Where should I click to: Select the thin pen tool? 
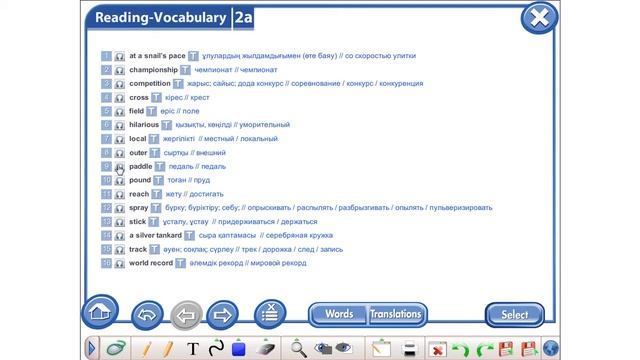pyautogui.click(x=146, y=349)
